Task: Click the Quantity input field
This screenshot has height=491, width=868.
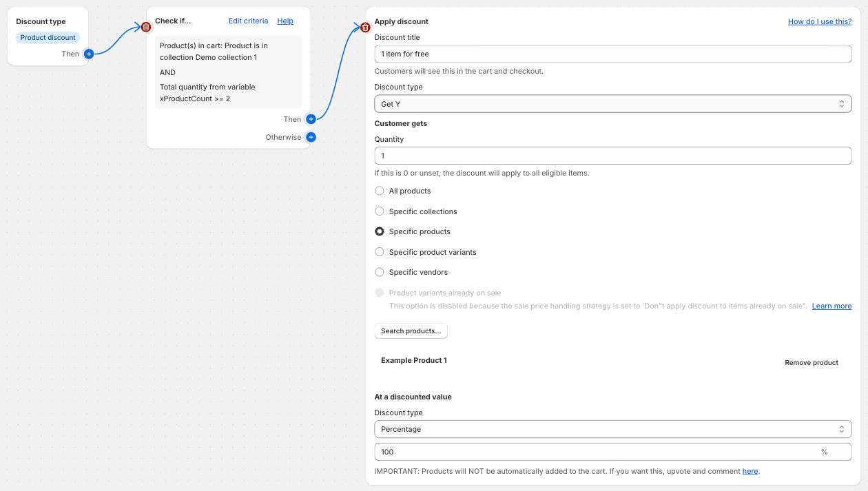Action: pyautogui.click(x=612, y=156)
